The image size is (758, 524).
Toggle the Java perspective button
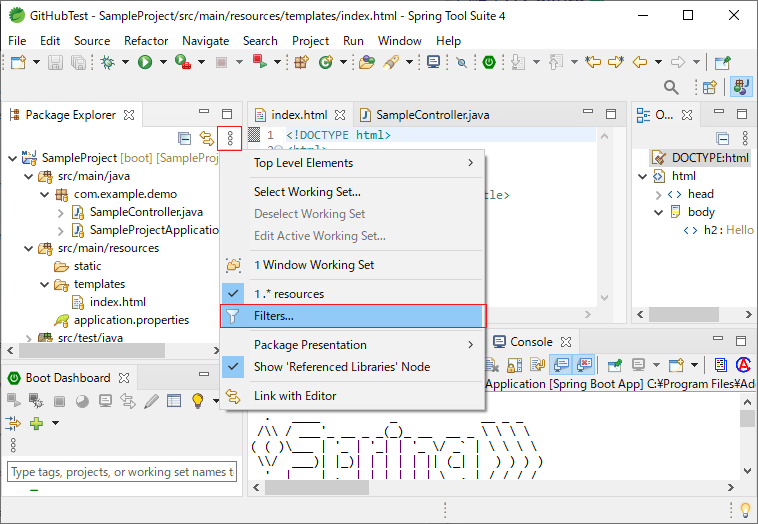pyautogui.click(x=741, y=87)
